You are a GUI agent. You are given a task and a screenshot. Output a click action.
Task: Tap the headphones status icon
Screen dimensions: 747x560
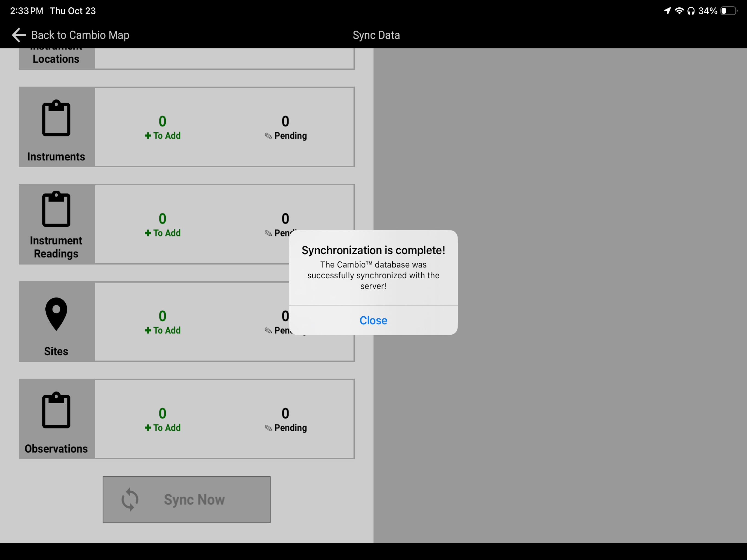(x=691, y=11)
